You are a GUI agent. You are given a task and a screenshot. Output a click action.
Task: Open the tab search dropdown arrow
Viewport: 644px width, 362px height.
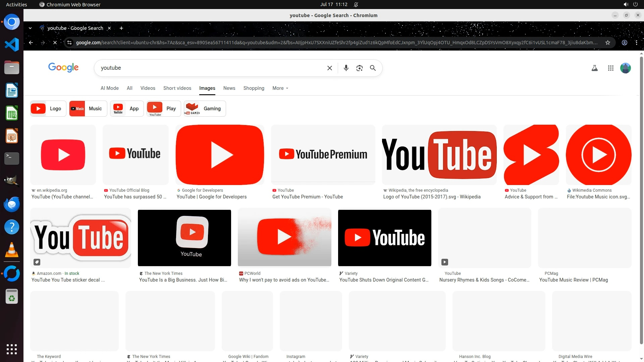coord(30,28)
